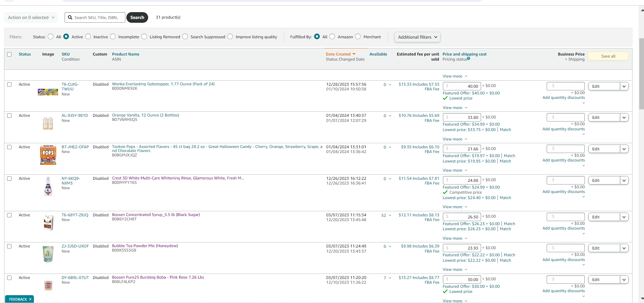Select the checkbox for SKU T6-CUIG-TWUU row
The height and width of the screenshot is (303, 644).
(x=9, y=85)
